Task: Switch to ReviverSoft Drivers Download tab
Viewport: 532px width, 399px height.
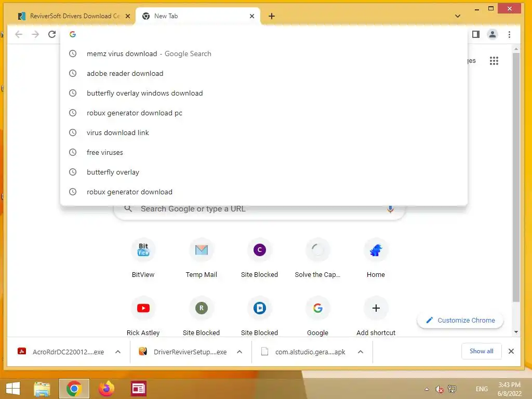Action: pyautogui.click(x=73, y=16)
